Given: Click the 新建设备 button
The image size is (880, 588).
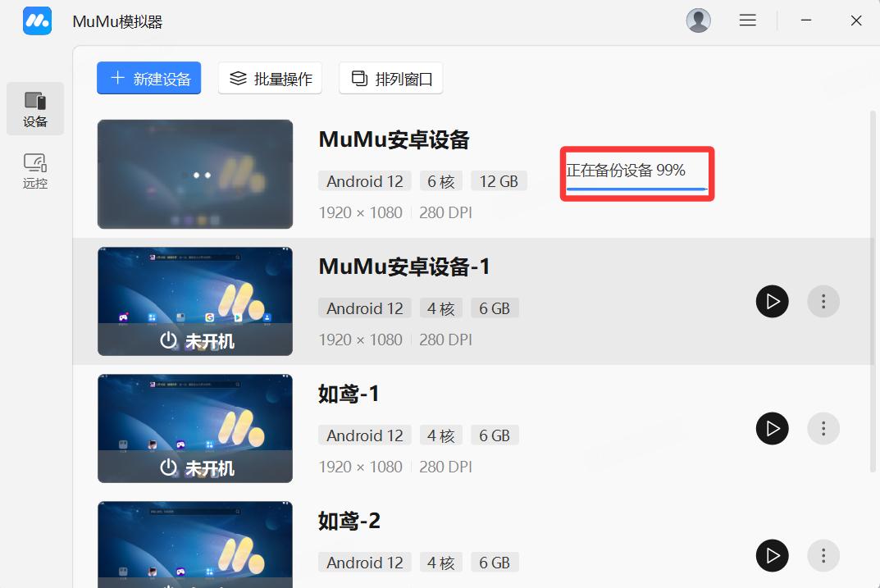Looking at the screenshot, I should point(148,78).
